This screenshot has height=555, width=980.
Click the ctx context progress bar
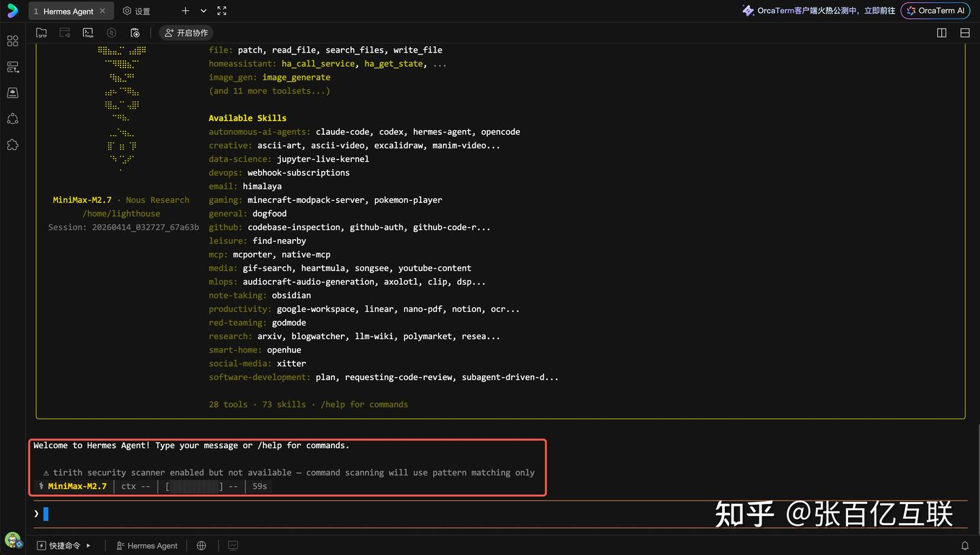pyautogui.click(x=195, y=486)
